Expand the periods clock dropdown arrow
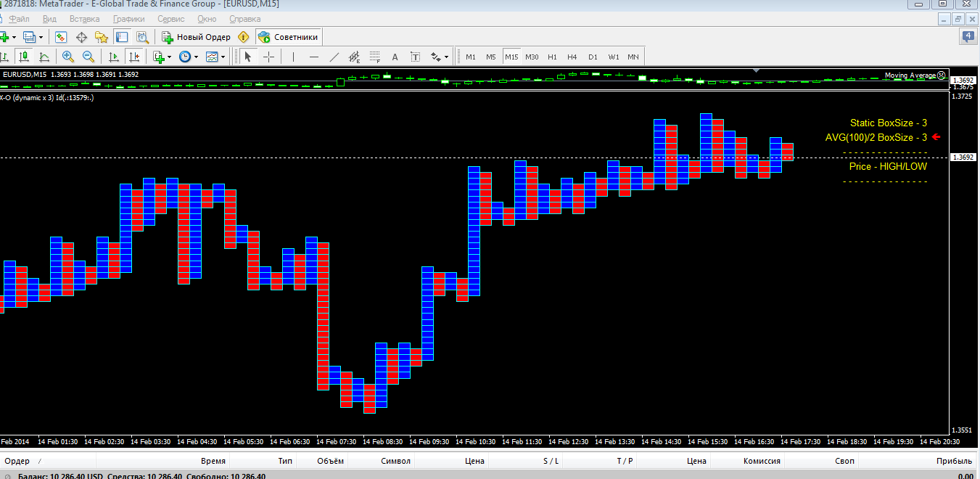 (196, 57)
